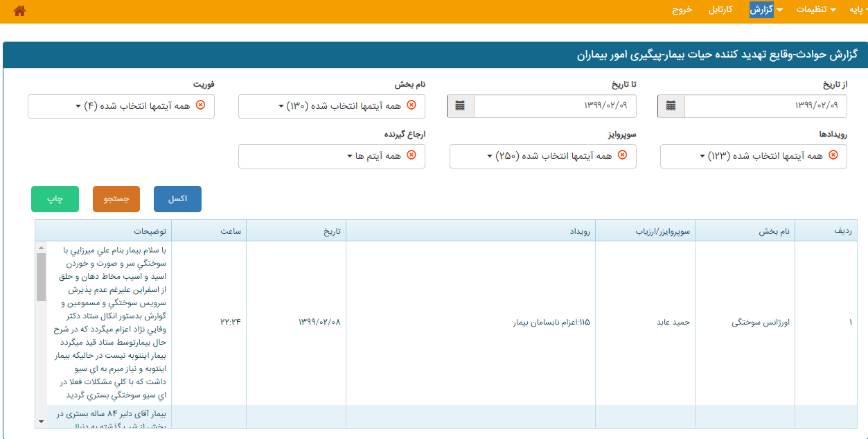Click the table's vertical scrollbar thumb
The height and width of the screenshot is (439, 868).
(x=41, y=277)
